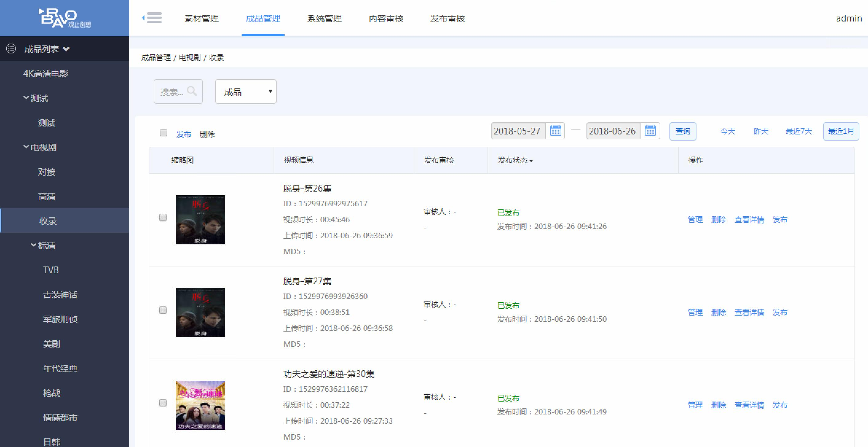Open the start date calendar icon
This screenshot has width=868, height=447.
point(555,131)
